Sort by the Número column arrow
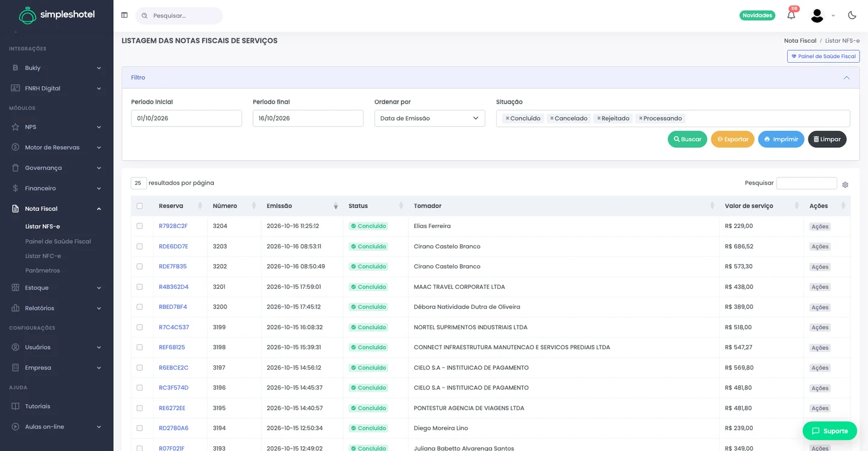 (x=254, y=206)
